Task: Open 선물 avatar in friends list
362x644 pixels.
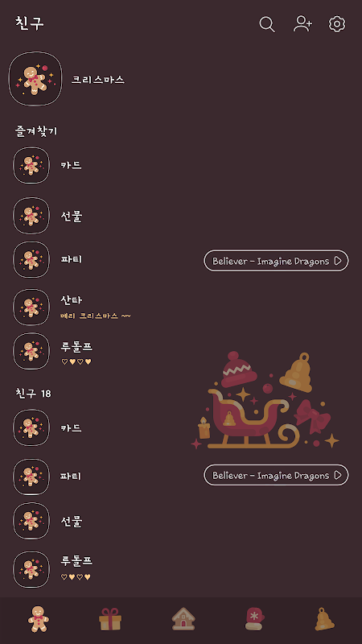Action: 31,521
